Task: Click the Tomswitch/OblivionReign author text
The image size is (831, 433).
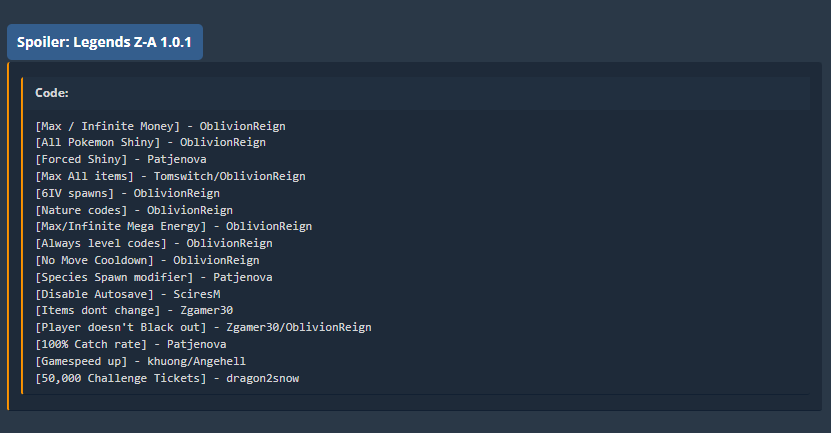Action: 229,176
